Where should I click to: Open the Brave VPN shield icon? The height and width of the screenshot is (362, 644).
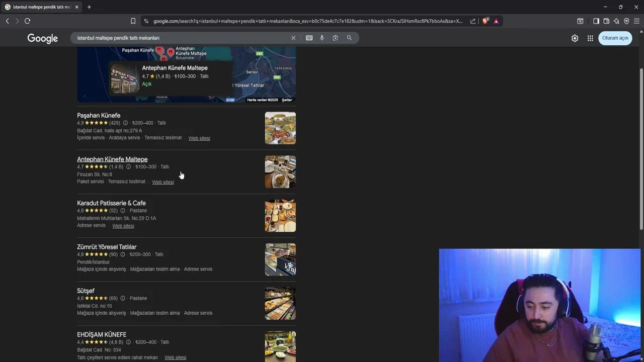pyautogui.click(x=626, y=21)
